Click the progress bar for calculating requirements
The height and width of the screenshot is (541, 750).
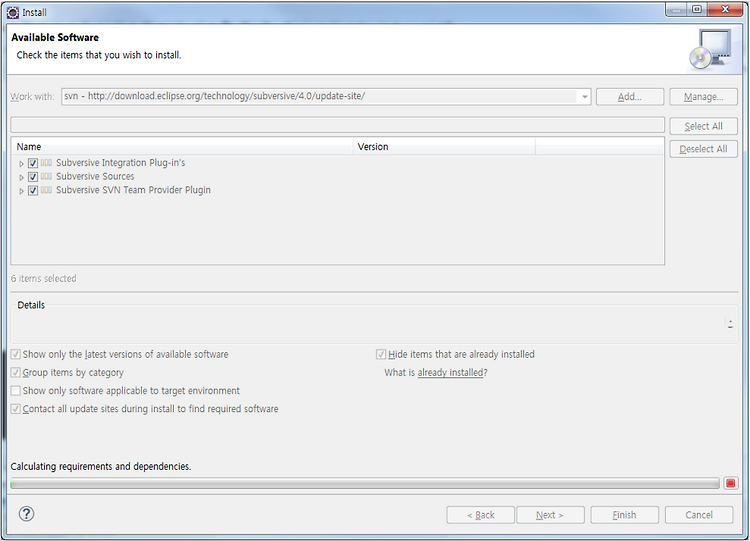click(365, 484)
